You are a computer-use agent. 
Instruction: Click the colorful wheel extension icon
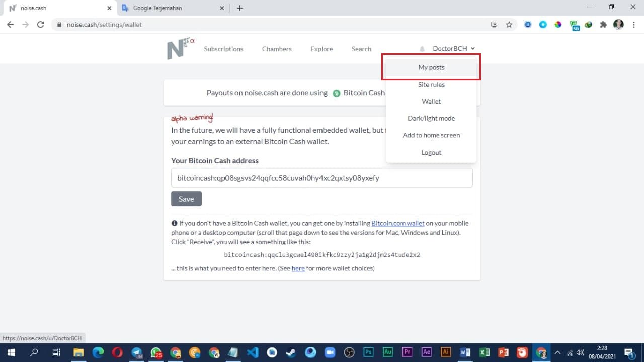pos(558,24)
